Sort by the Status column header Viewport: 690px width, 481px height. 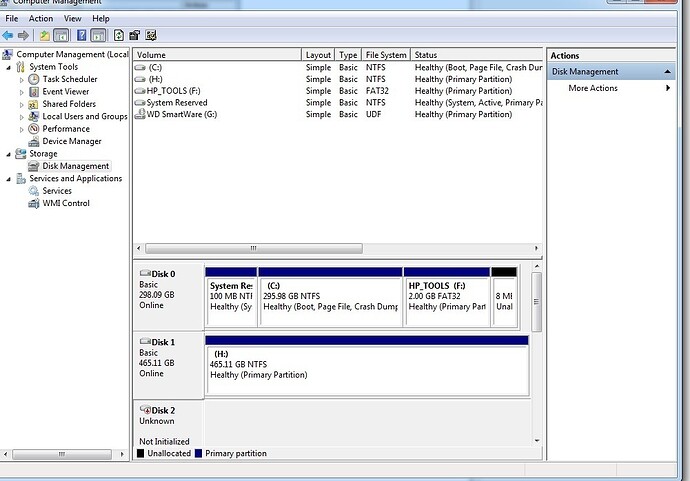[477, 55]
